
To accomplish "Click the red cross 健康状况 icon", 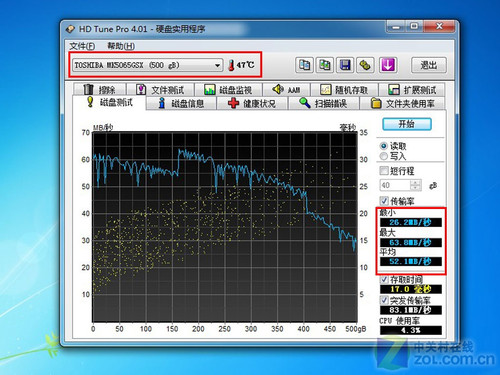I will click(233, 103).
